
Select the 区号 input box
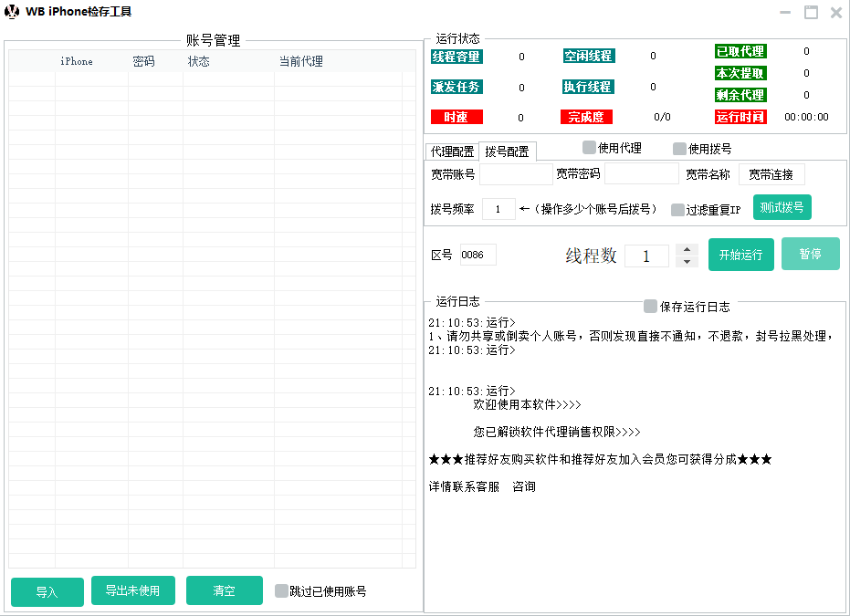coord(477,255)
